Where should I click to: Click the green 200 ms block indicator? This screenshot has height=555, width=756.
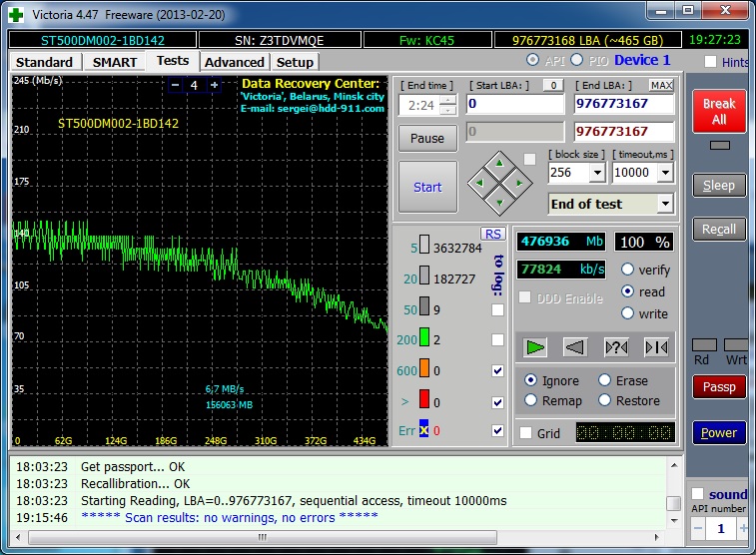[x=424, y=336]
